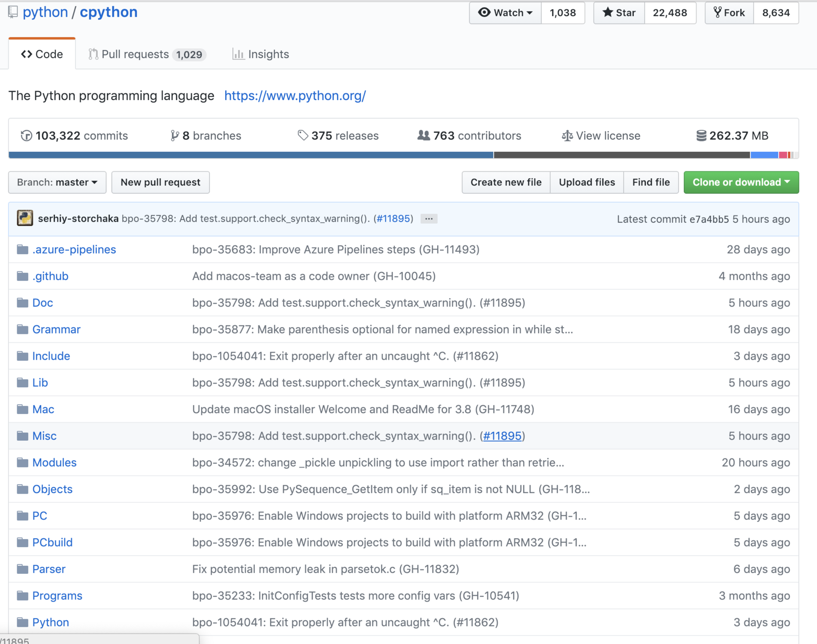
Task: Open the Pull requests tab
Action: pos(147,54)
